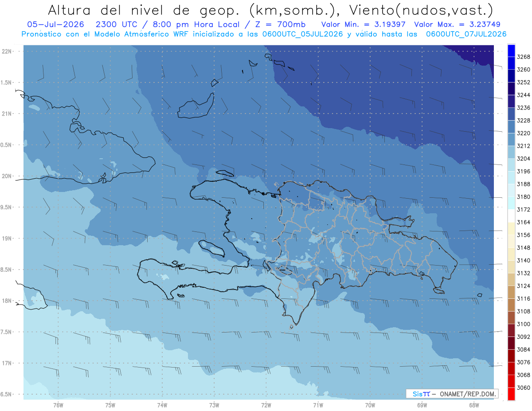This screenshot has width=532, height=411.
Task: Pick the legend swatch between 3228 and 3220
Action: tap(511, 127)
